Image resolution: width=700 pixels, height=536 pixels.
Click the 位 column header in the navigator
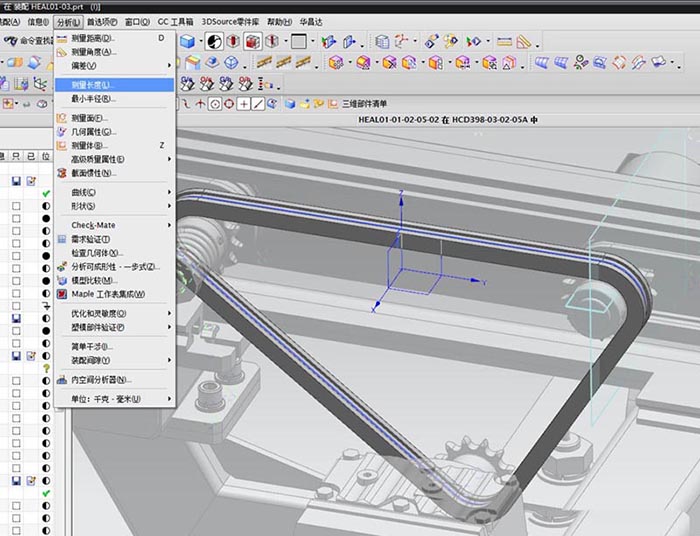coord(46,156)
